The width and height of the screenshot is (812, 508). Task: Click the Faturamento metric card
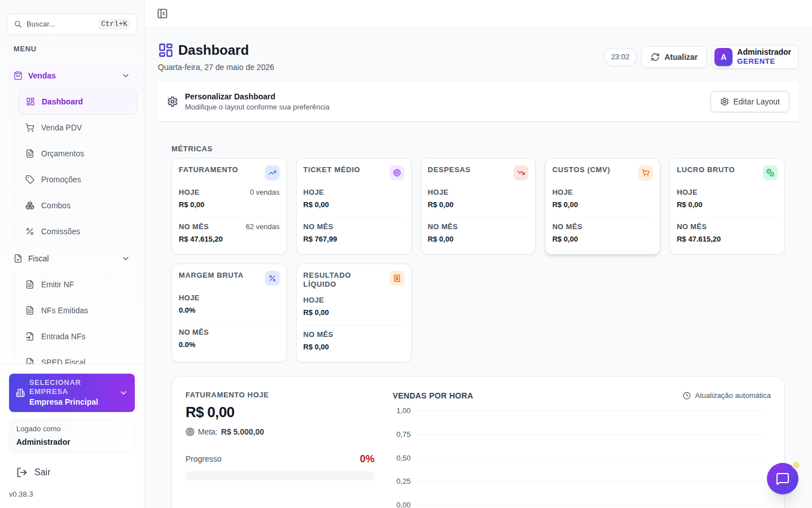pos(229,207)
